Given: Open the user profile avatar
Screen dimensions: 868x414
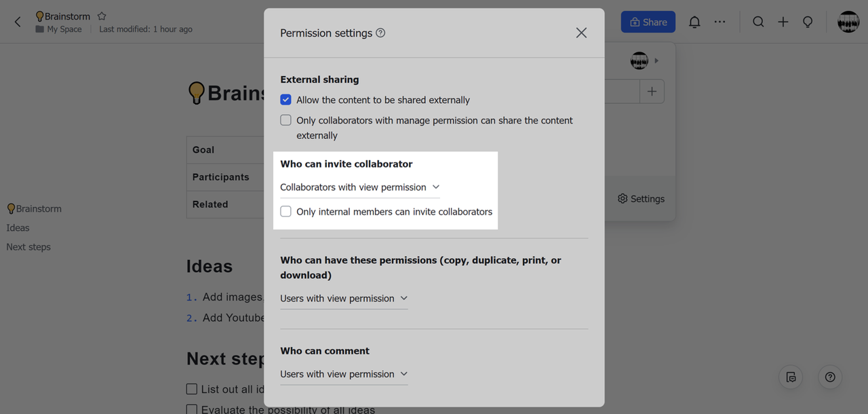Looking at the screenshot, I should coord(848,22).
